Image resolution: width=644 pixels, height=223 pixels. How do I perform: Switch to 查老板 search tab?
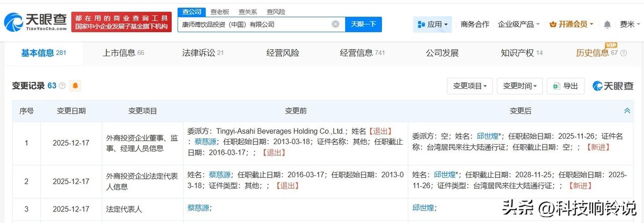(219, 12)
